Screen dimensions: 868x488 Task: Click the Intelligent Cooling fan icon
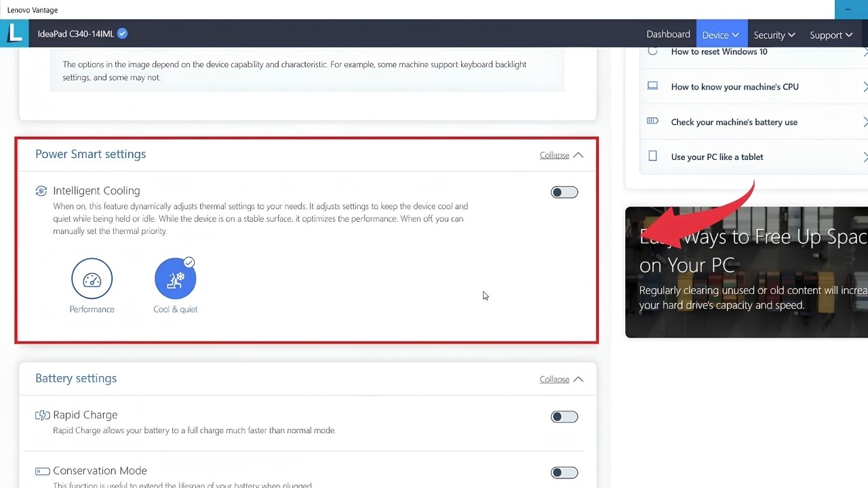[x=41, y=191]
